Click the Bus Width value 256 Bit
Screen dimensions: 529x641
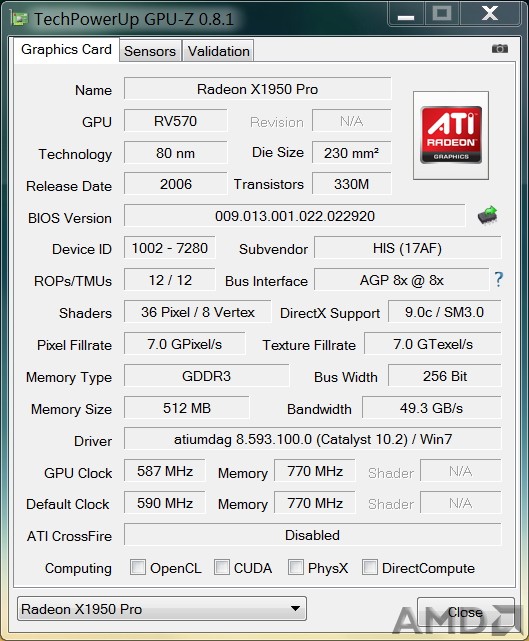coord(444,376)
